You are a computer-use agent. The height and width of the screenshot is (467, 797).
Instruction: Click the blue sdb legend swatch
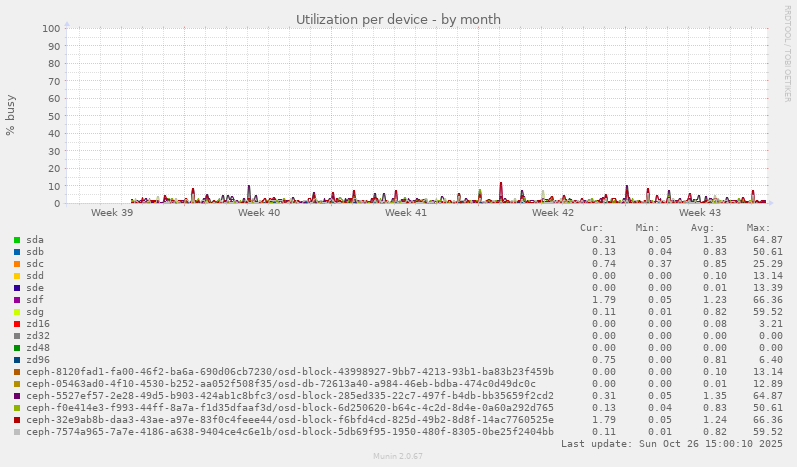click(x=17, y=252)
